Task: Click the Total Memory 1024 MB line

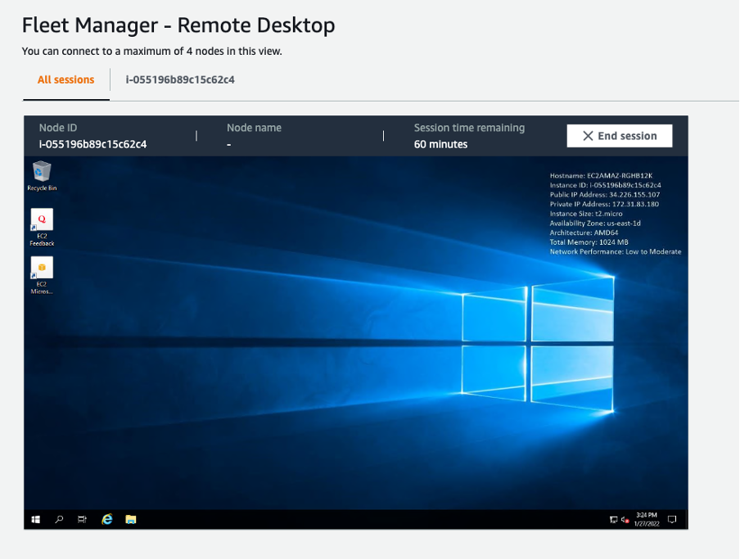Action: point(589,242)
